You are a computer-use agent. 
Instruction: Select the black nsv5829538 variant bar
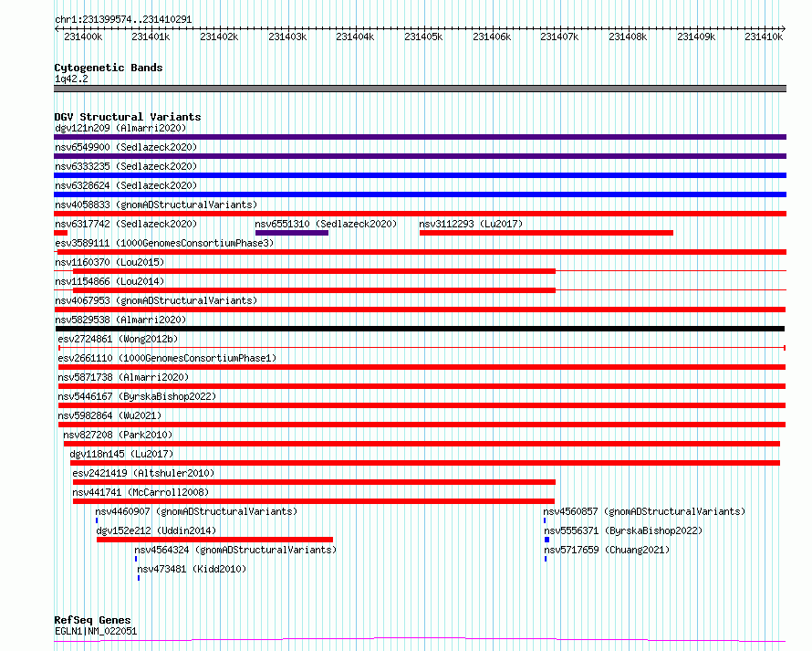(420, 329)
